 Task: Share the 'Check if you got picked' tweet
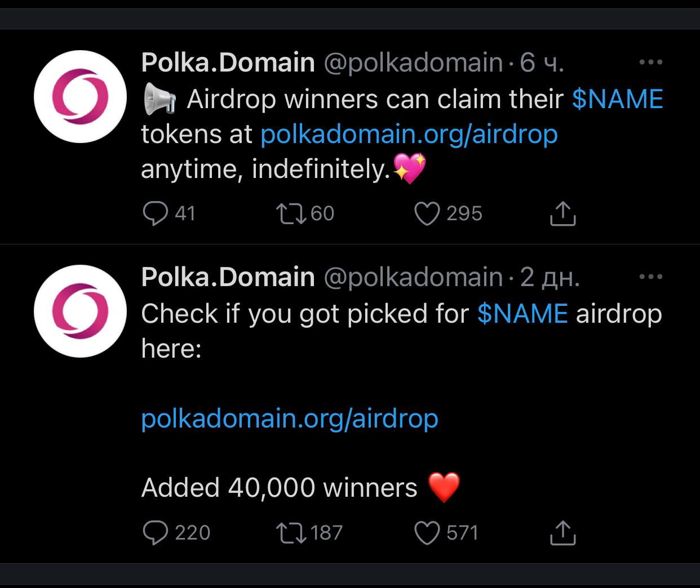pos(562,533)
